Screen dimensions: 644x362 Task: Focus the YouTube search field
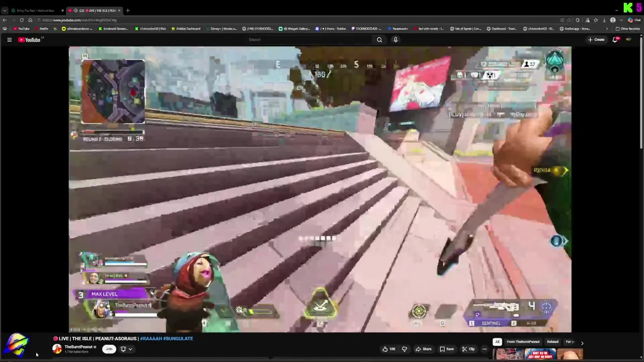point(308,40)
